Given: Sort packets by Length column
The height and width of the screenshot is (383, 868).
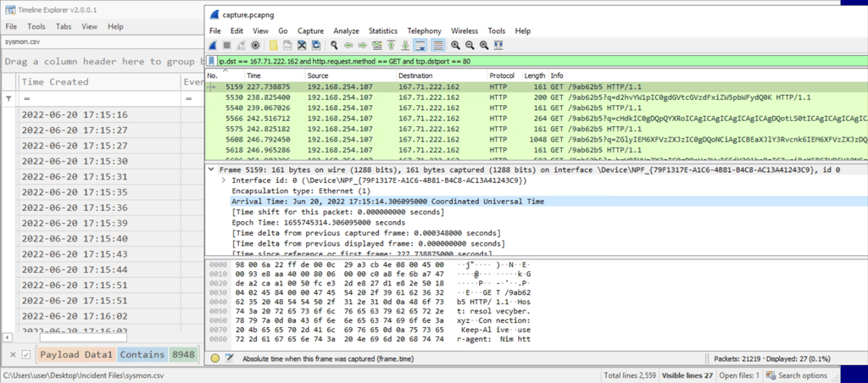Looking at the screenshot, I should 534,75.
